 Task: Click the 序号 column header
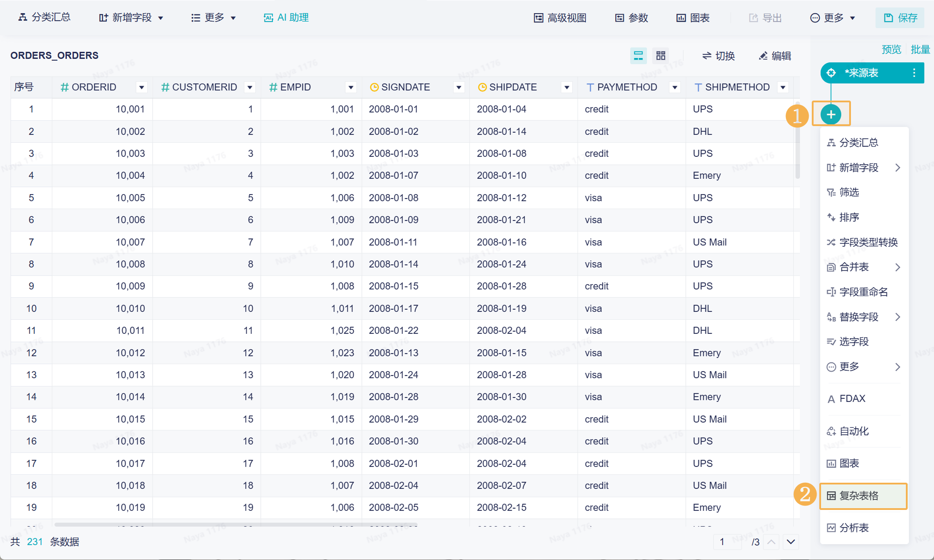coord(31,87)
